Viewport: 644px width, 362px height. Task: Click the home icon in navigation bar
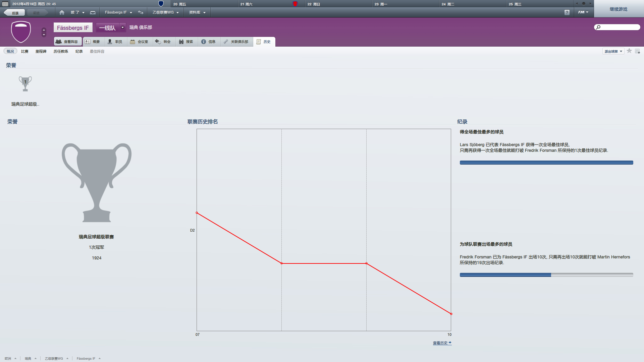coord(62,12)
